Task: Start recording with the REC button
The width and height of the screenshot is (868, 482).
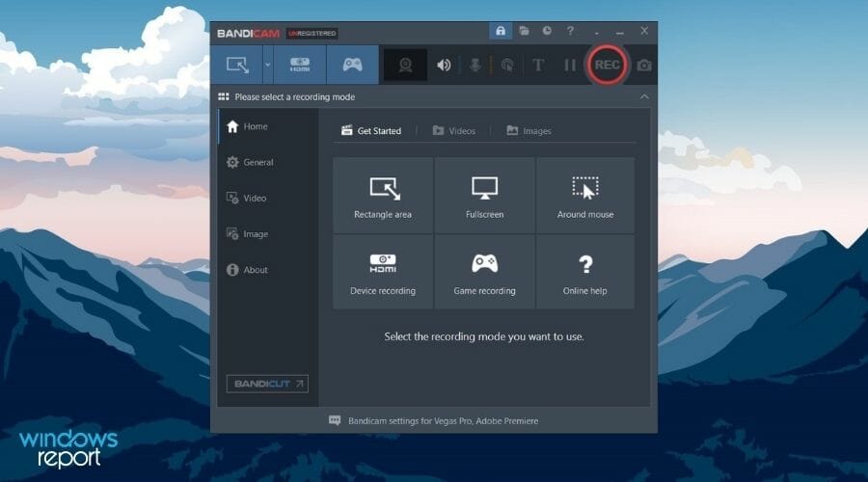Action: tap(607, 65)
